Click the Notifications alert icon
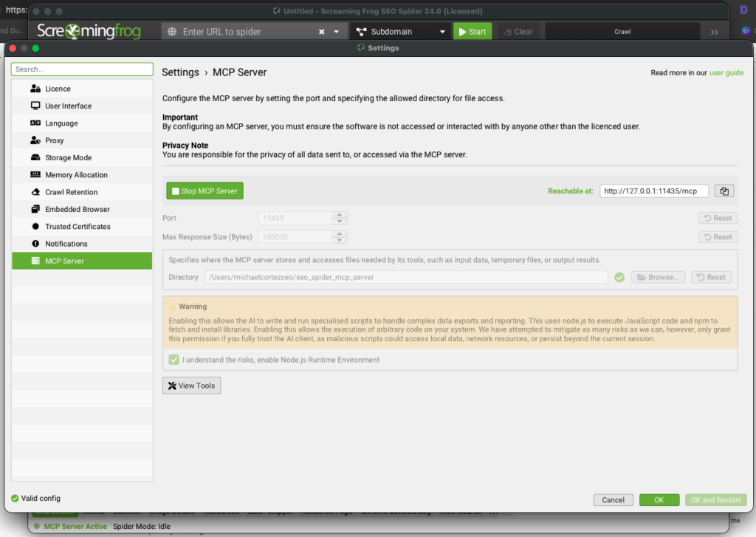 click(x=35, y=244)
